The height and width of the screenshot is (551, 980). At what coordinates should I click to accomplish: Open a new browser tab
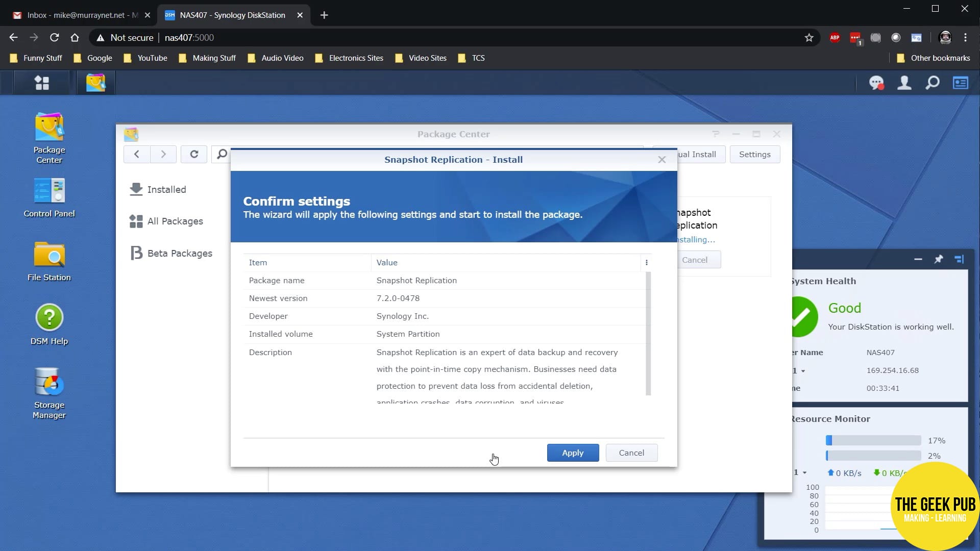point(324,15)
